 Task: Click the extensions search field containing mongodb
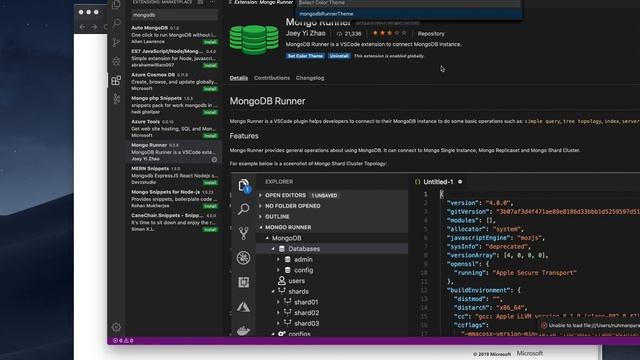(174, 15)
